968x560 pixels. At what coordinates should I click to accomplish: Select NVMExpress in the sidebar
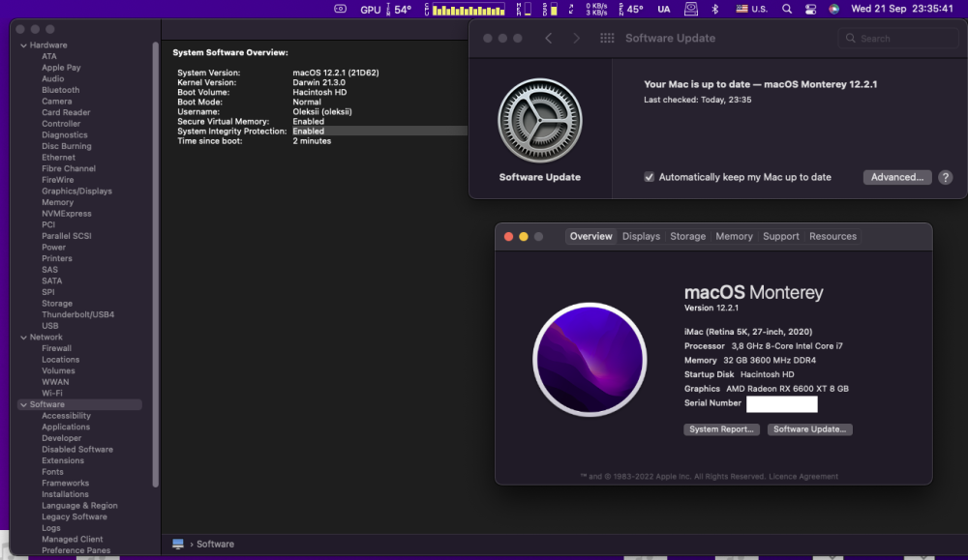click(66, 214)
